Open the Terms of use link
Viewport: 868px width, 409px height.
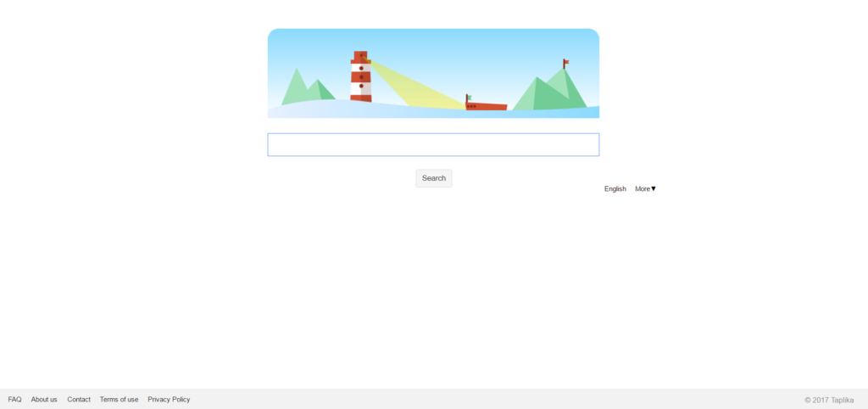pos(119,400)
